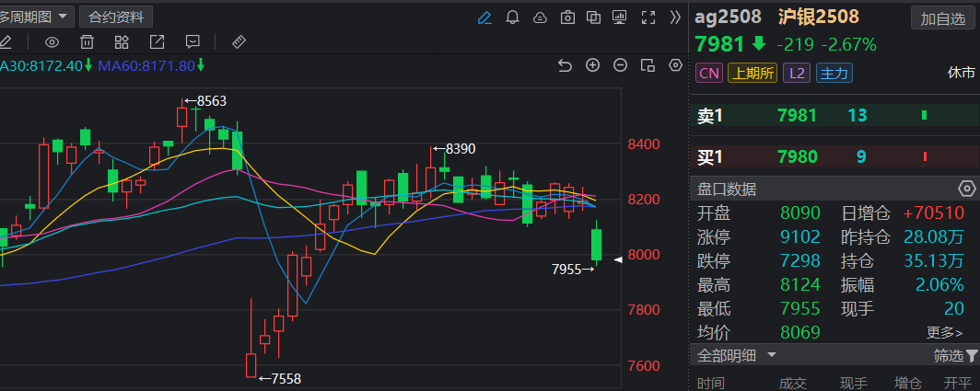The height and width of the screenshot is (391, 980).
Task: Click the 日增仓 value +70510
Action: (933, 213)
